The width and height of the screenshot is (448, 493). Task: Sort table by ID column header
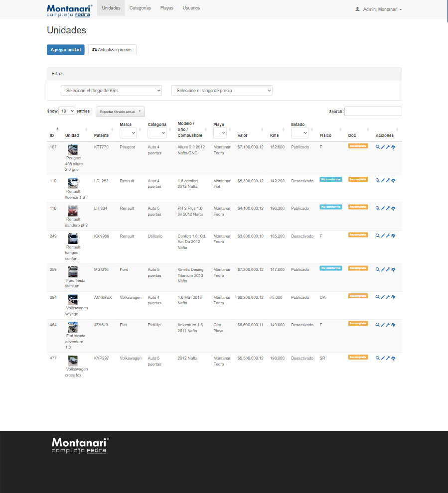(x=52, y=135)
